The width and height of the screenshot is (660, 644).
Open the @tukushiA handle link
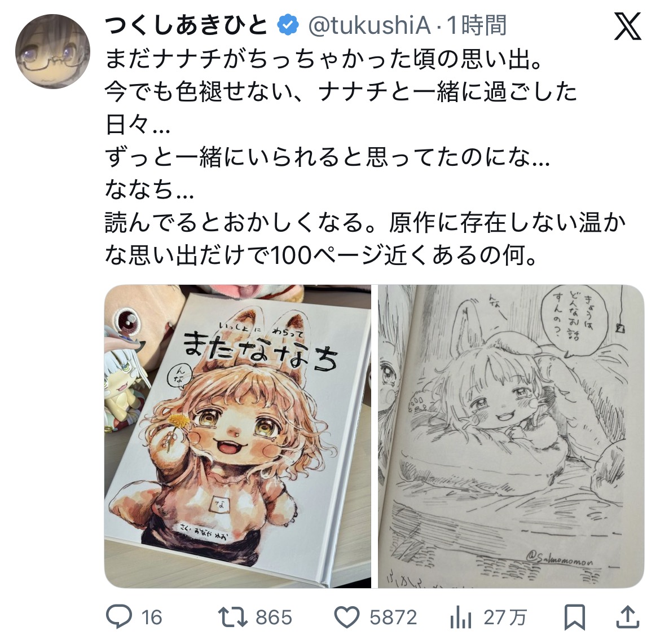tap(369, 26)
